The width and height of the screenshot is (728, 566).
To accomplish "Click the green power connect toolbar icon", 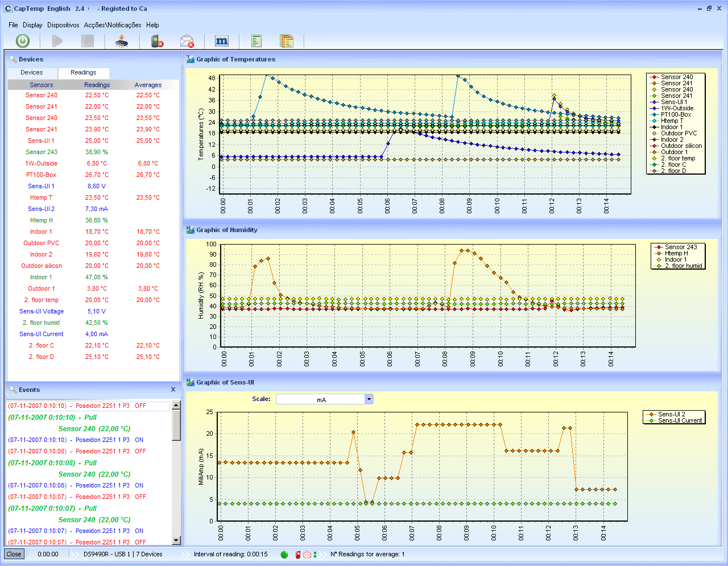I will pos(23,41).
